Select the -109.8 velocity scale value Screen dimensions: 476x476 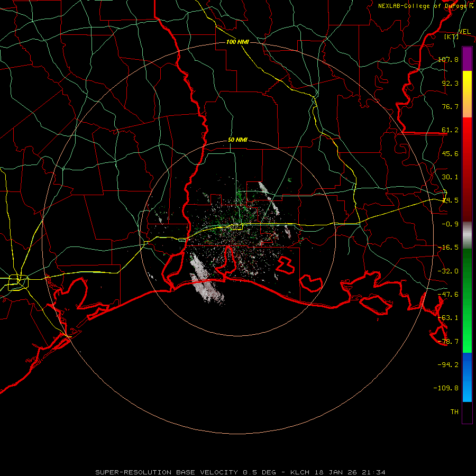click(x=446, y=388)
